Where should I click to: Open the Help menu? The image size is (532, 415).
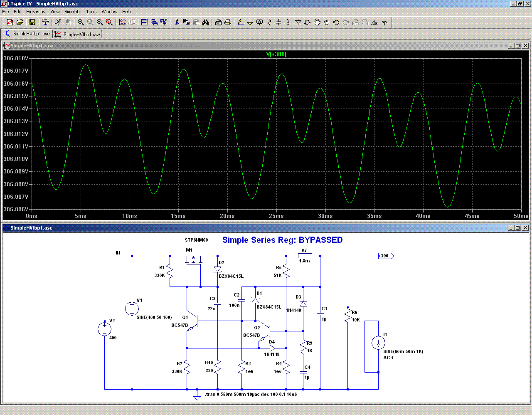click(127, 12)
